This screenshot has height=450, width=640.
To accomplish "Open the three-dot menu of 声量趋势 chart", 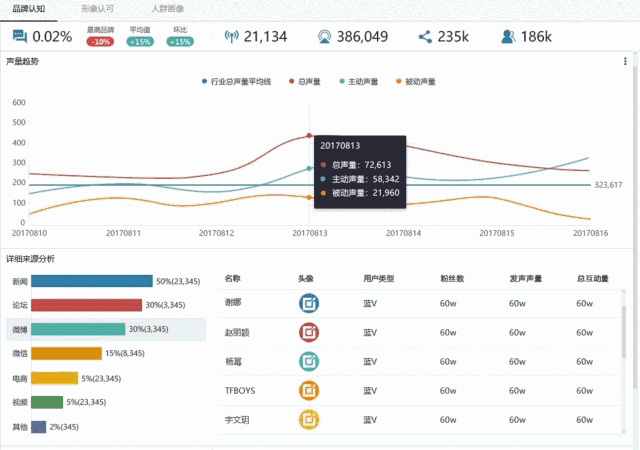I will [x=625, y=62].
